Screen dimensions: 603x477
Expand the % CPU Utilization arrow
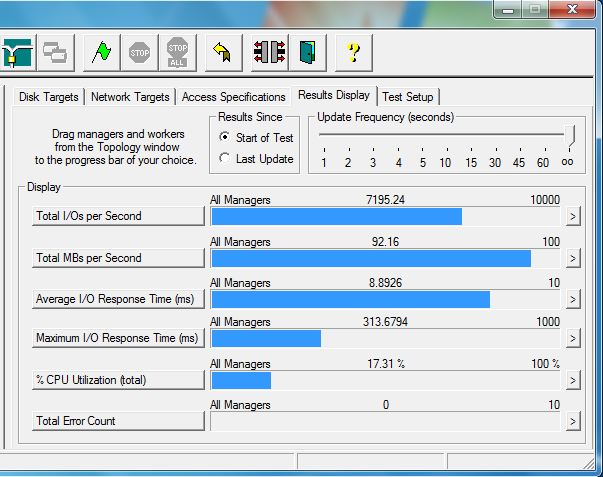573,380
